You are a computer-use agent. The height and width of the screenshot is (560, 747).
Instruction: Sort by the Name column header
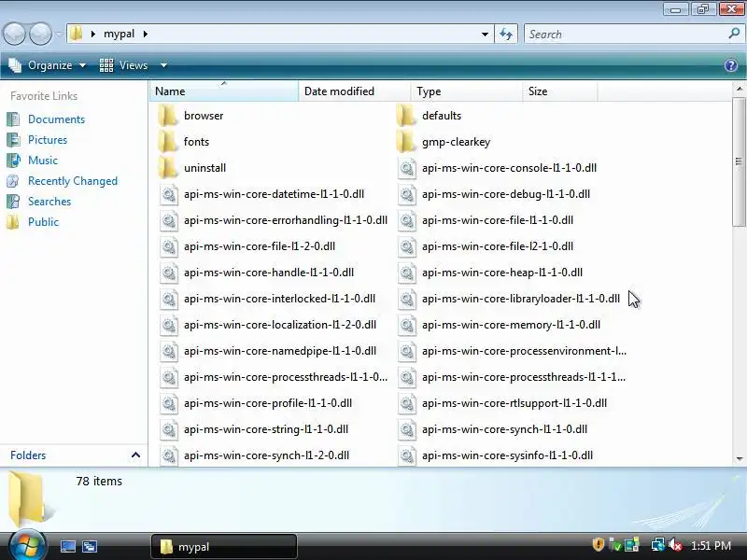pos(224,91)
